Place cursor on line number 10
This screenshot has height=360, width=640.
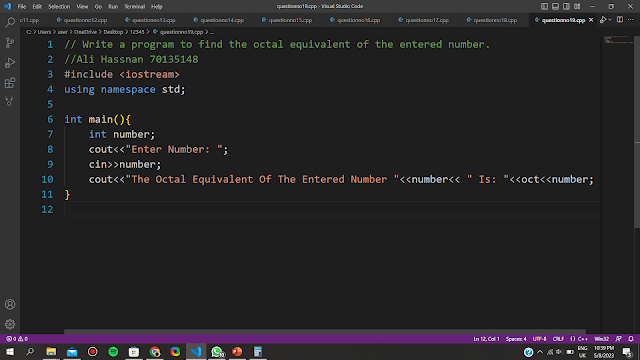click(47, 179)
